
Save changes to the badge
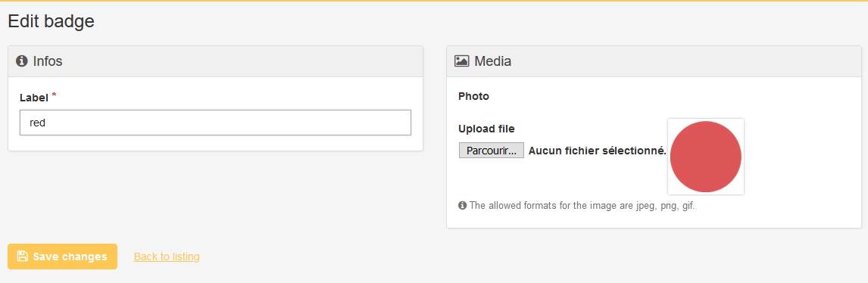click(63, 257)
